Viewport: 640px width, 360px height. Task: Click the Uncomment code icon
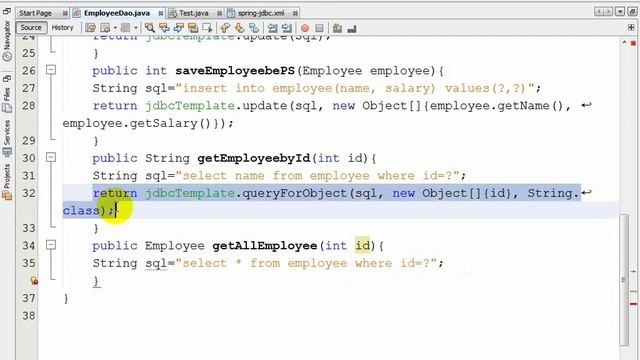click(352, 28)
